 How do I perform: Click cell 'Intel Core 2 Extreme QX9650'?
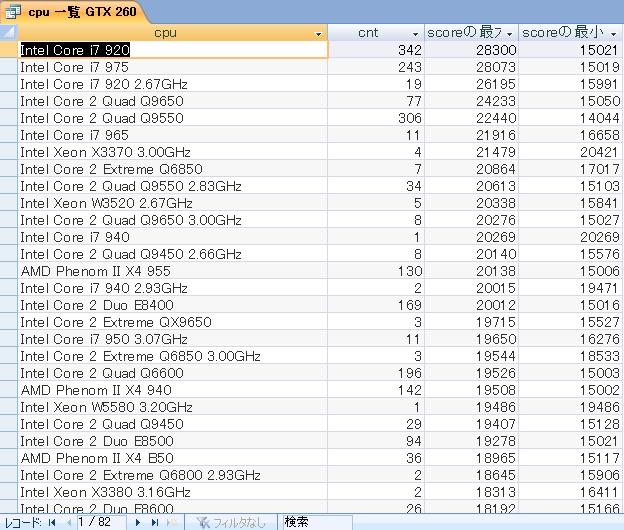[173, 322]
